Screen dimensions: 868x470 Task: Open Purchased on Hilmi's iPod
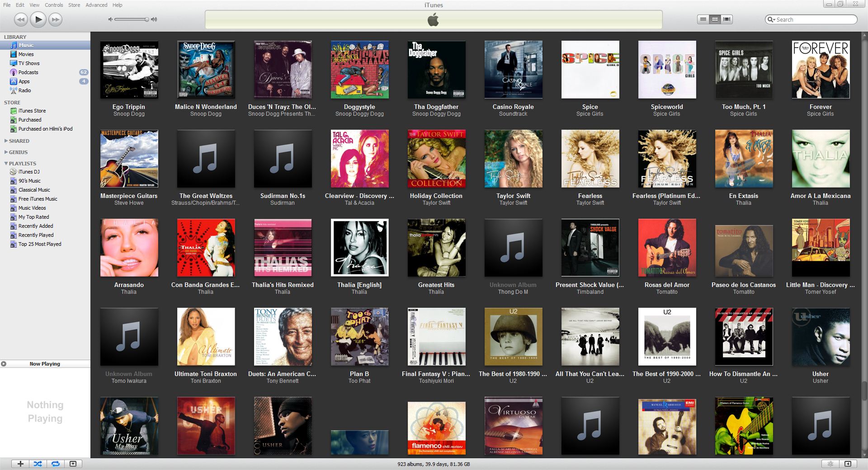[45, 129]
